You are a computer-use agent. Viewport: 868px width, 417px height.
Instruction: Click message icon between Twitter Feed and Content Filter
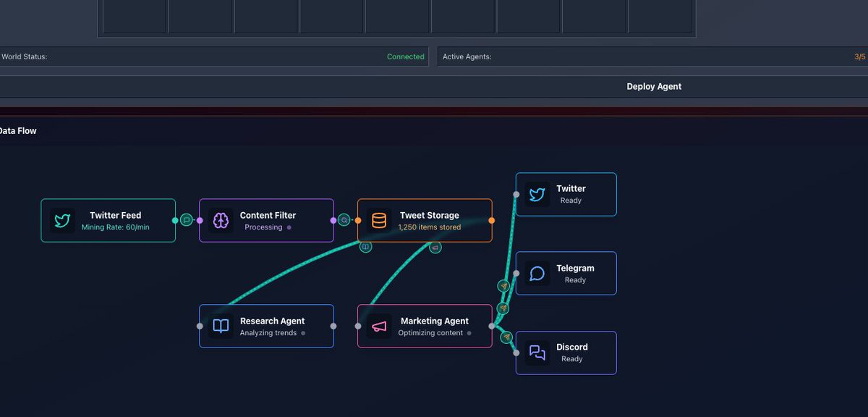coord(187,220)
